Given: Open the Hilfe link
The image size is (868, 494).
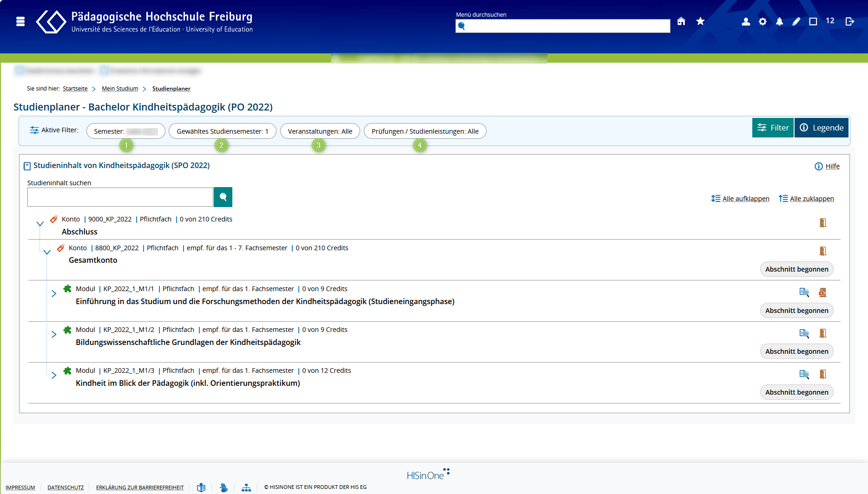Looking at the screenshot, I should (x=828, y=166).
